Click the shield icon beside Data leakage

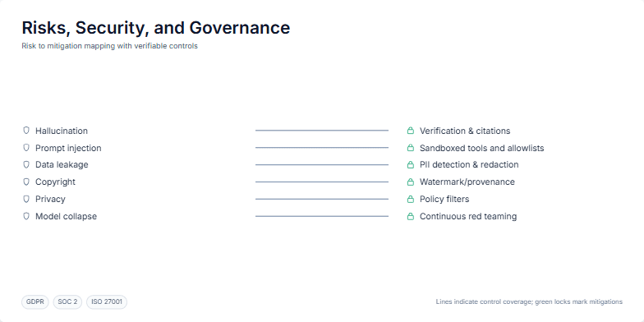(x=26, y=164)
